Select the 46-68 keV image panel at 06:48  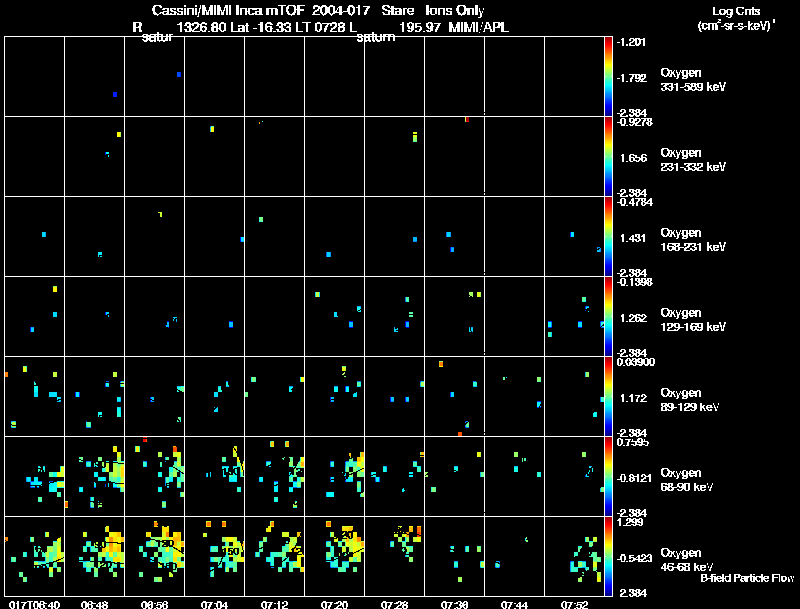coord(94,556)
